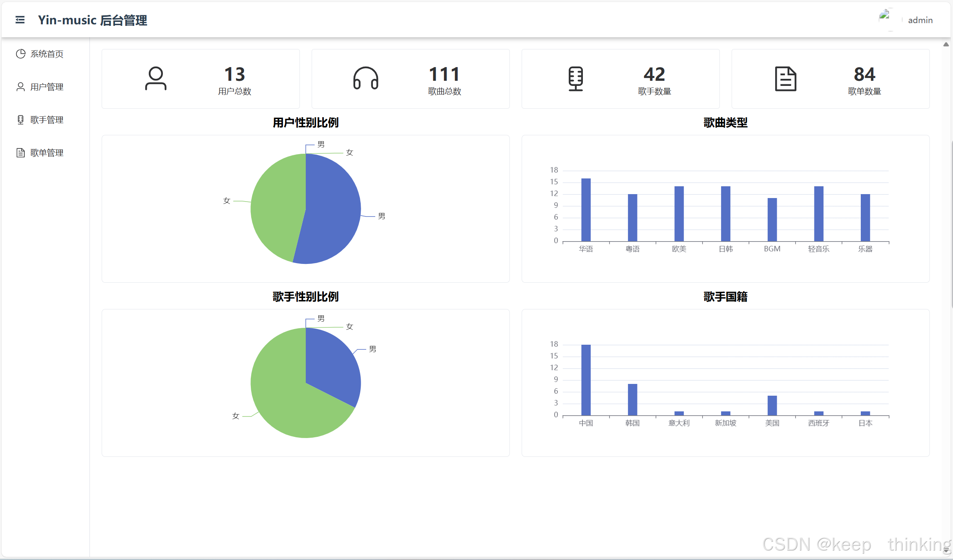The width and height of the screenshot is (953, 560).
Task: Click the headphones icon in 歌曲总数 card
Action: click(365, 78)
